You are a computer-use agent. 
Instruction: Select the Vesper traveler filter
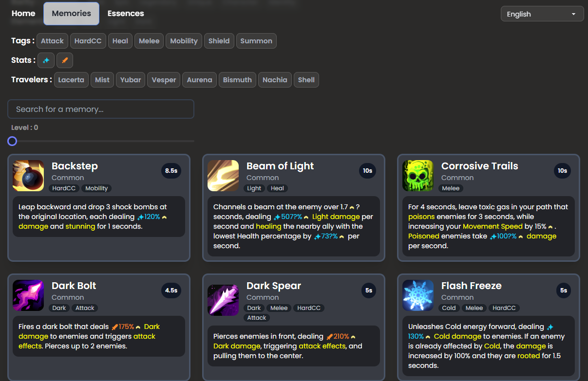click(164, 80)
